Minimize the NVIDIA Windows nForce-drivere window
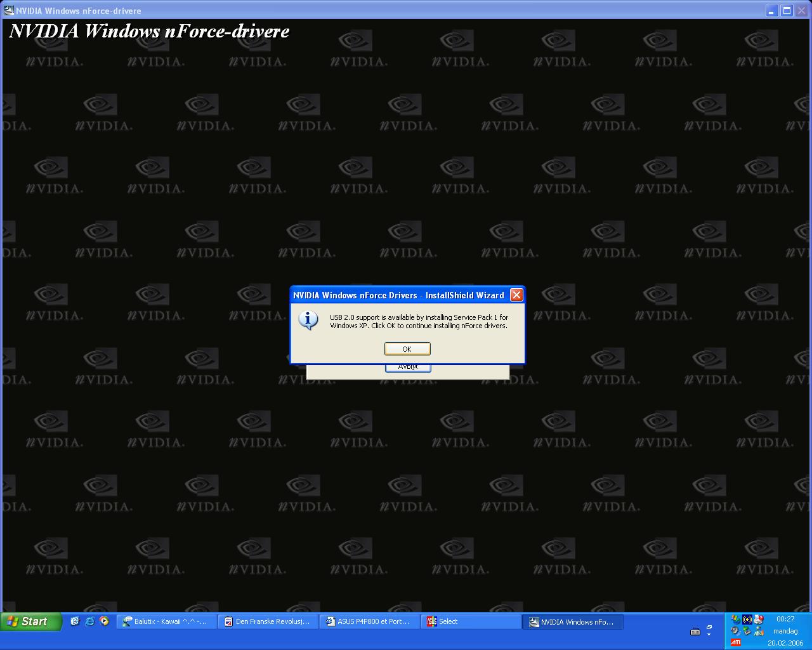This screenshot has height=650, width=812. [x=772, y=10]
